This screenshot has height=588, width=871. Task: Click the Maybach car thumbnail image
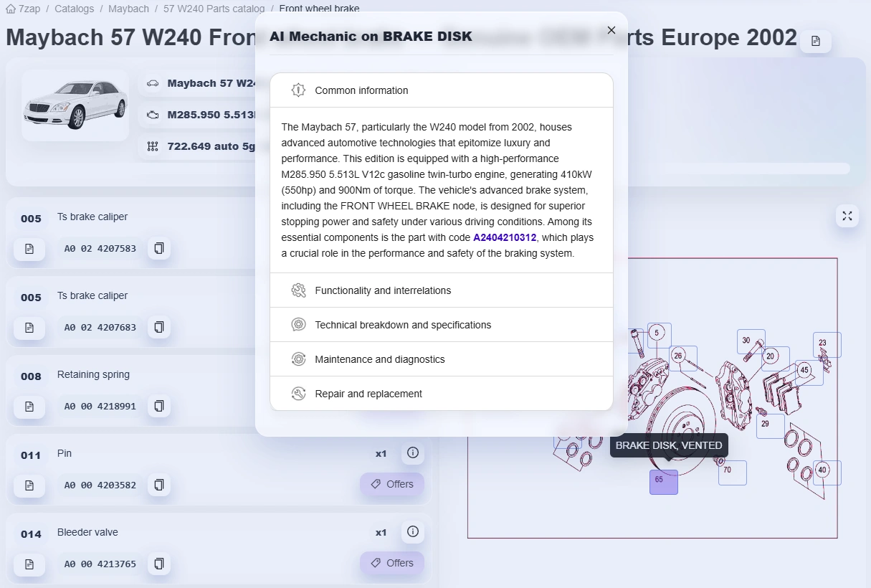pyautogui.click(x=75, y=105)
